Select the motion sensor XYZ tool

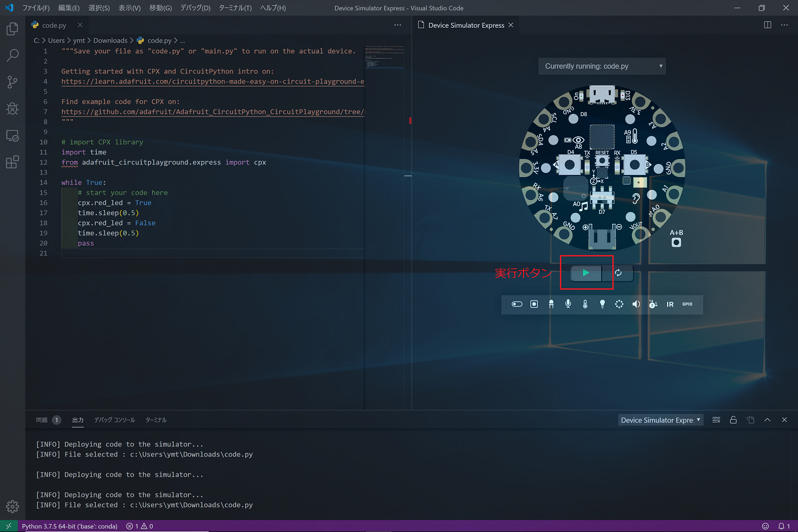653,304
